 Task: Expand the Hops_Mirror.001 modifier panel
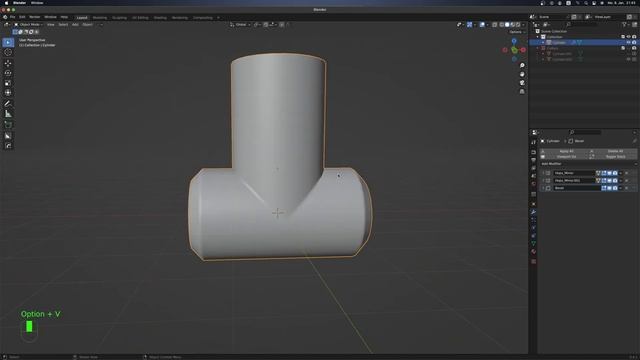point(543,180)
